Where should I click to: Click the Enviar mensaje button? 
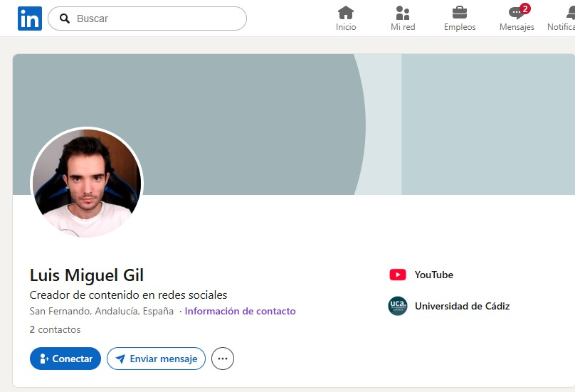pos(157,359)
